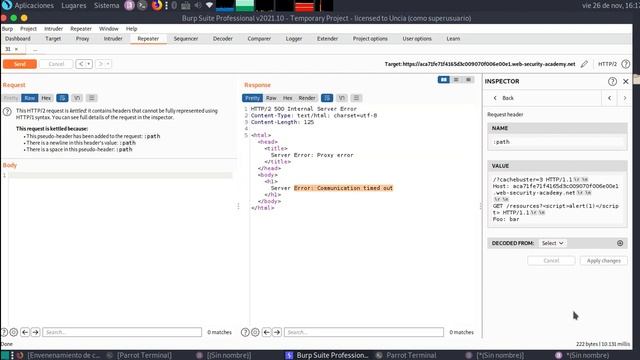The height and width of the screenshot is (360, 640).
Task: Jump to the previous request search match
Action: pos(25,332)
